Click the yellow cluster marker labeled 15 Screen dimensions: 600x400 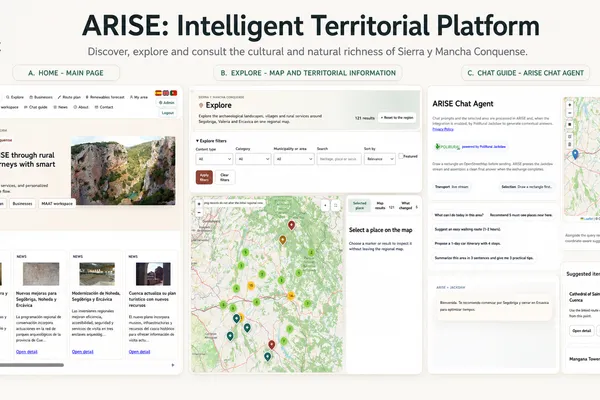tap(251, 286)
